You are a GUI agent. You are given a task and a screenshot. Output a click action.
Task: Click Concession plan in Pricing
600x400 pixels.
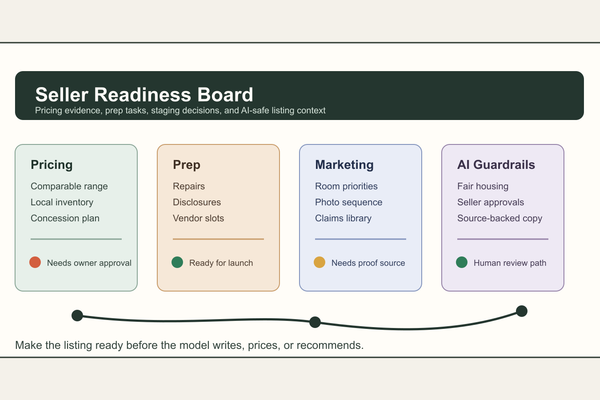65,218
